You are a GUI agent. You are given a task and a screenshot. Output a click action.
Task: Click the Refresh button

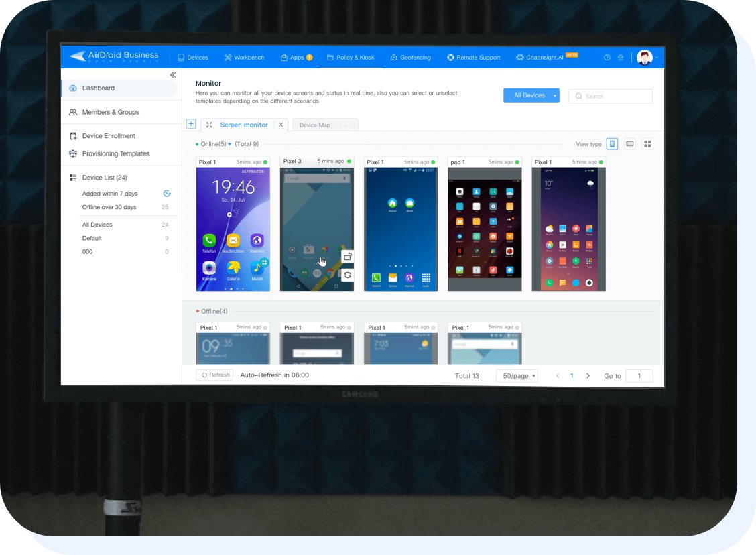pyautogui.click(x=214, y=375)
